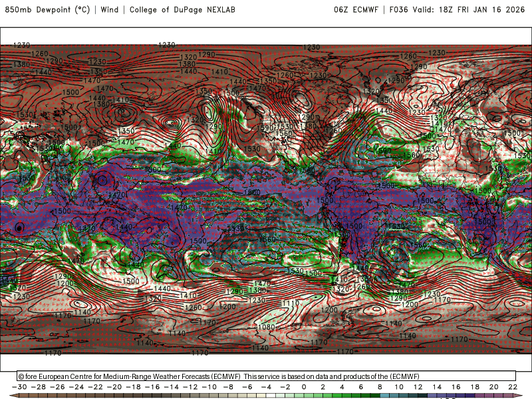
Task: Click the ECMWF copyright notice text
Action: pyautogui.click(x=219, y=376)
